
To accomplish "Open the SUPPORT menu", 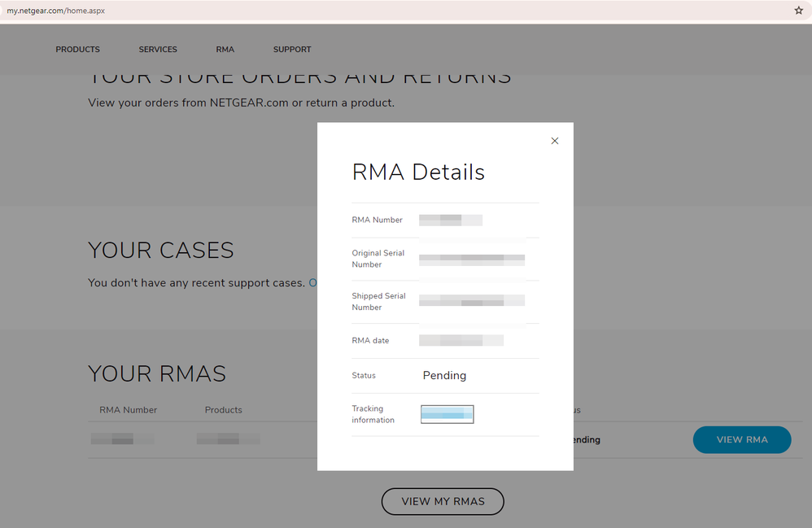I will pos(292,49).
